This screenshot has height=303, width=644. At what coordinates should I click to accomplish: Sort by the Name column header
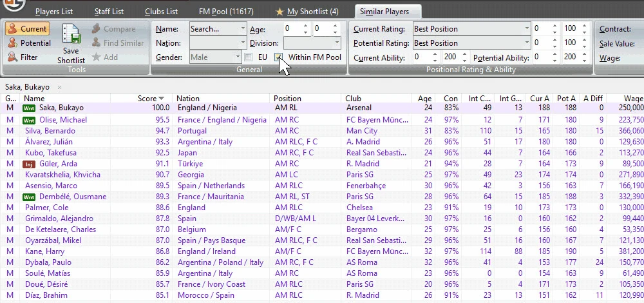[x=65, y=99]
